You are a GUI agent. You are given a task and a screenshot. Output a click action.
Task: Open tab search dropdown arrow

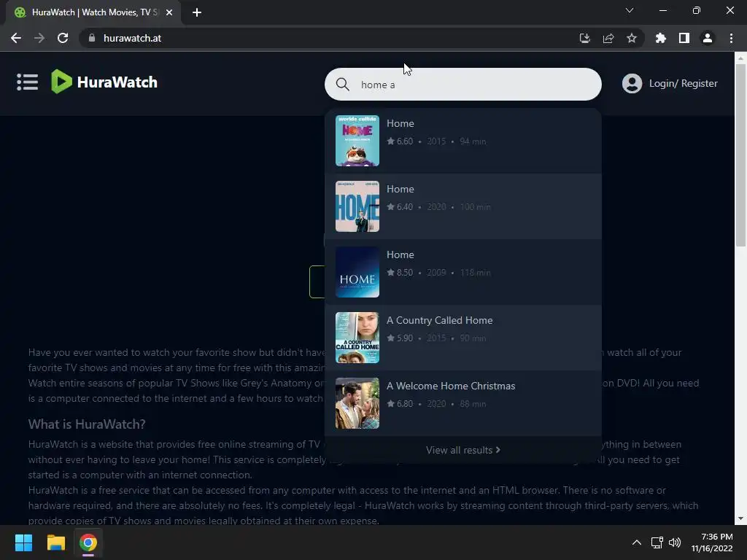(630, 10)
